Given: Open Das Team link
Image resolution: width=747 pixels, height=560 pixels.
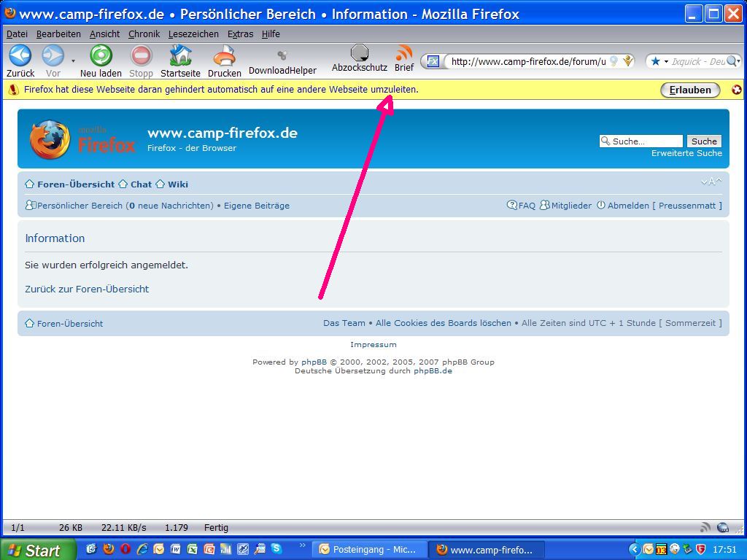Looking at the screenshot, I should pyautogui.click(x=344, y=323).
